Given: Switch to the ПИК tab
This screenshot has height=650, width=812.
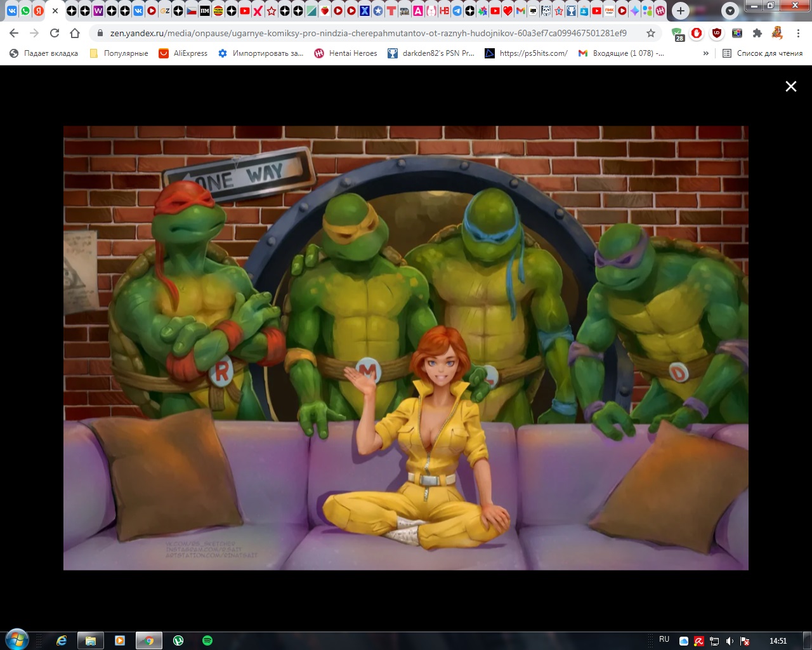Looking at the screenshot, I should (609, 11).
